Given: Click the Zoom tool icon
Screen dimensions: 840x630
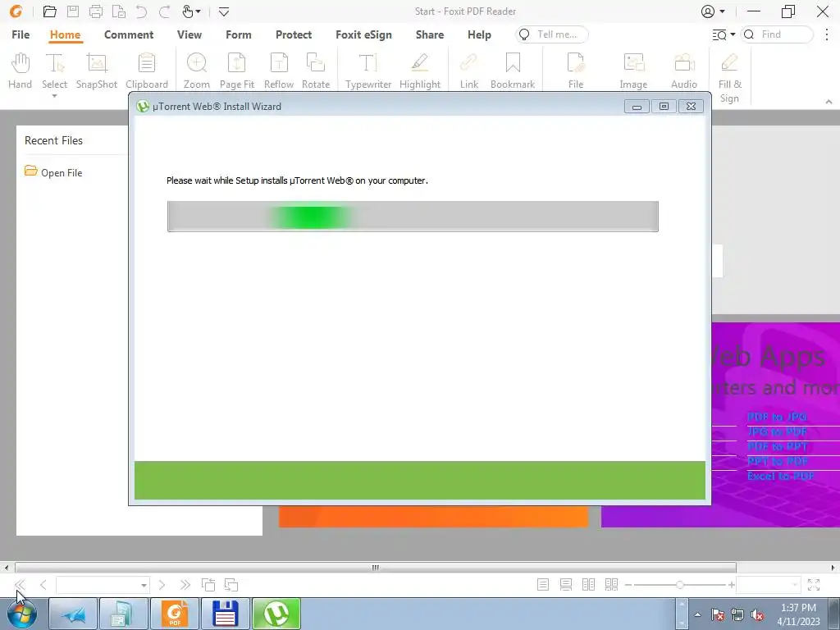Looking at the screenshot, I should 197,71.
